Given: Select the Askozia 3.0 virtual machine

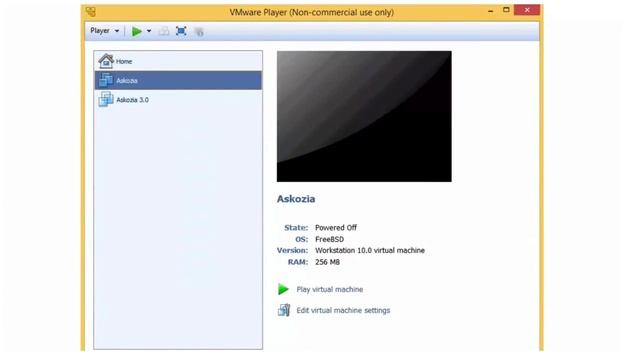Looking at the screenshot, I should [x=178, y=100].
